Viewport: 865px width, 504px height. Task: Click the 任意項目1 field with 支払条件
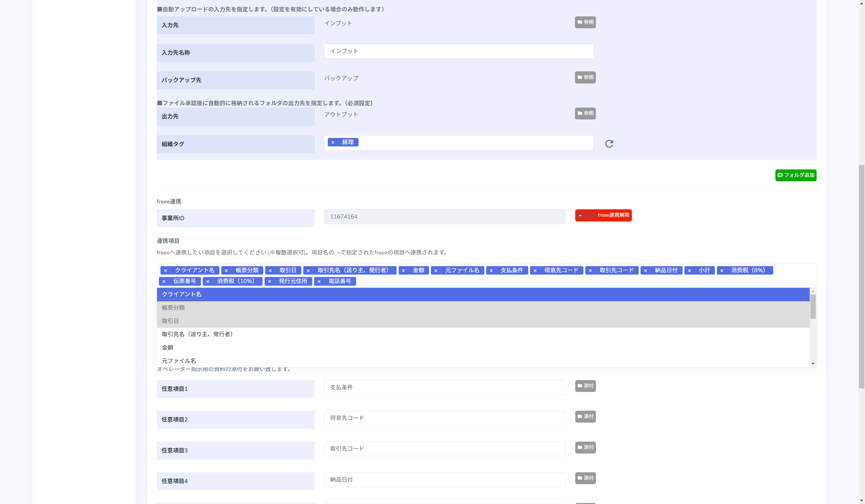[x=444, y=387]
